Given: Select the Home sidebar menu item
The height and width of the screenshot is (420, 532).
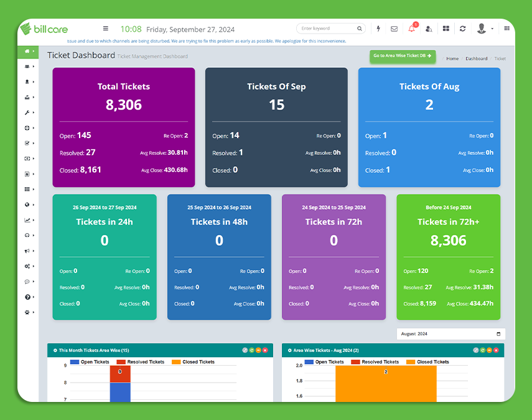Looking at the screenshot, I should click(x=27, y=51).
